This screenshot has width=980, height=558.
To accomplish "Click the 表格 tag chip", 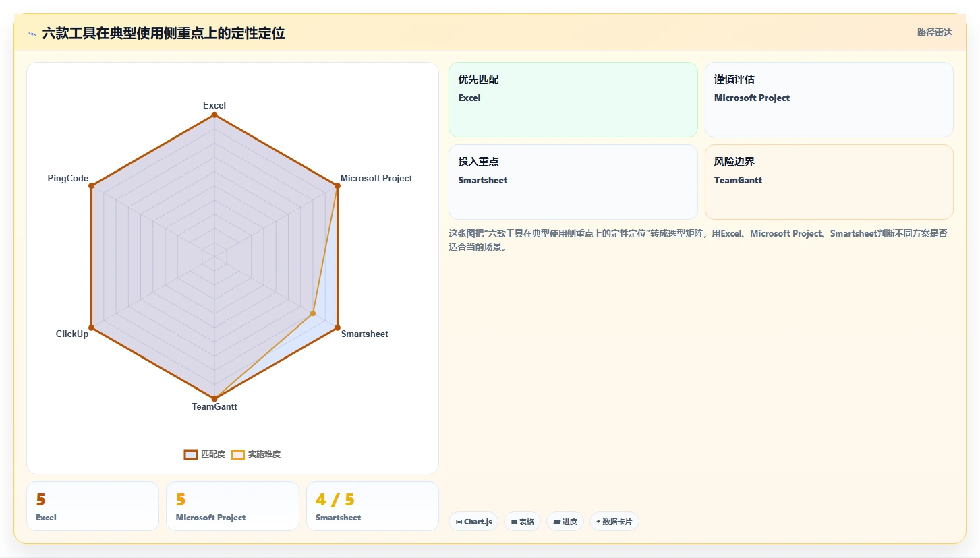I will point(522,522).
